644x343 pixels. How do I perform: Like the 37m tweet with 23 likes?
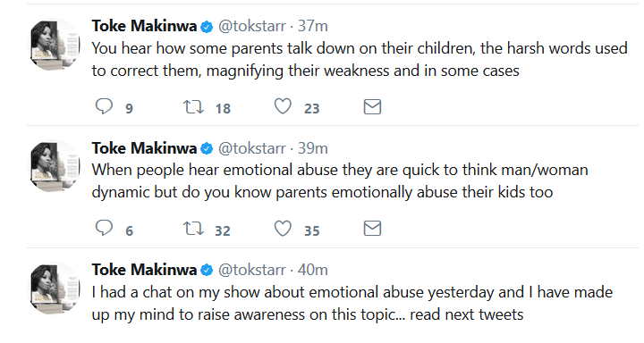click(283, 106)
